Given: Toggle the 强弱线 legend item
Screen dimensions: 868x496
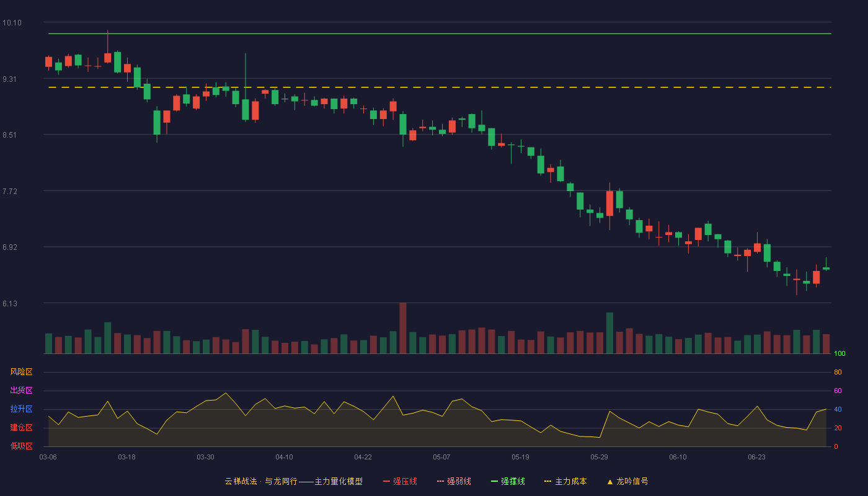Looking at the screenshot, I should [x=454, y=481].
